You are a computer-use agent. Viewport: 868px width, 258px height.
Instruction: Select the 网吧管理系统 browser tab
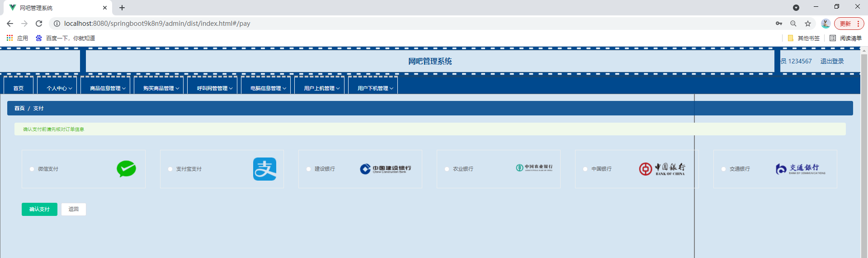click(58, 8)
